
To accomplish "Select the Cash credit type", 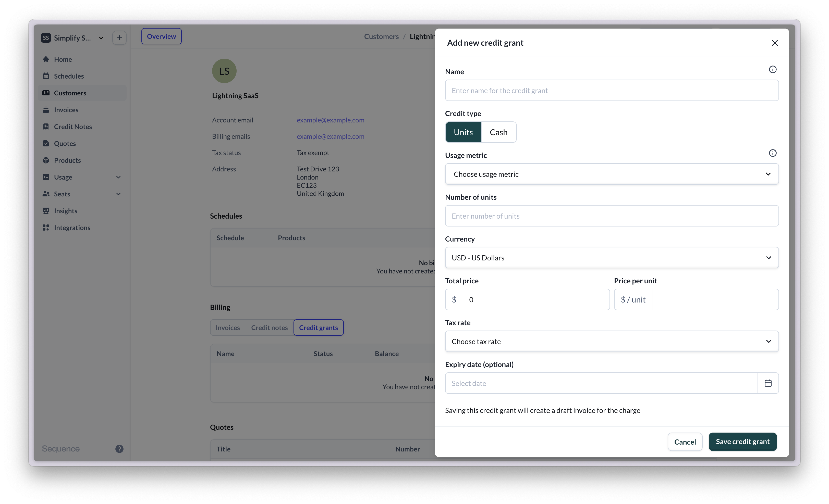I will click(498, 132).
